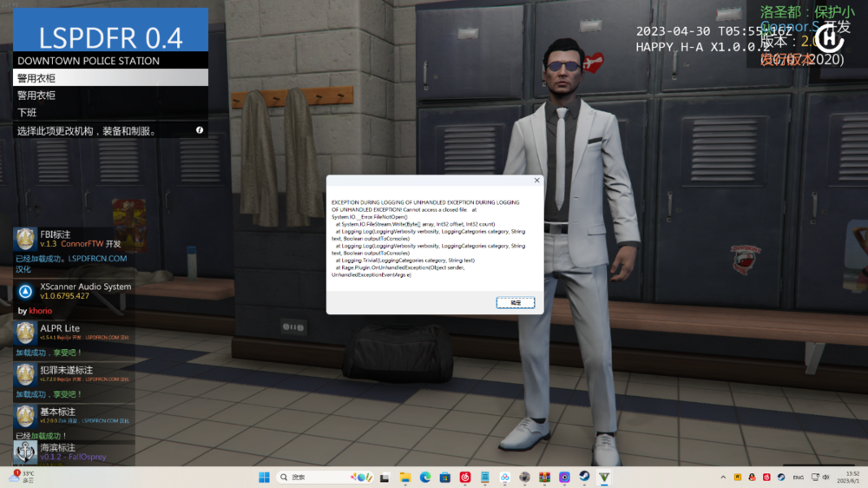868x488 pixels.
Task: Close the exception error dialog
Action: click(536, 181)
